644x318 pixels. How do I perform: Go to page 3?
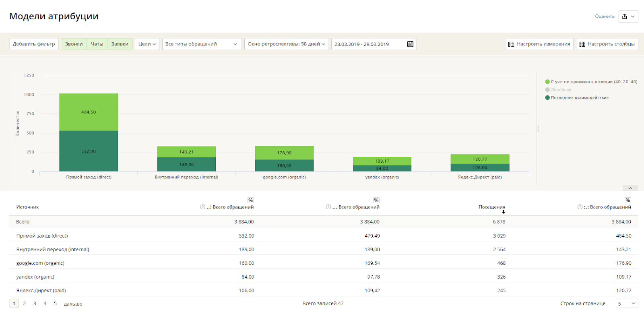(x=35, y=304)
